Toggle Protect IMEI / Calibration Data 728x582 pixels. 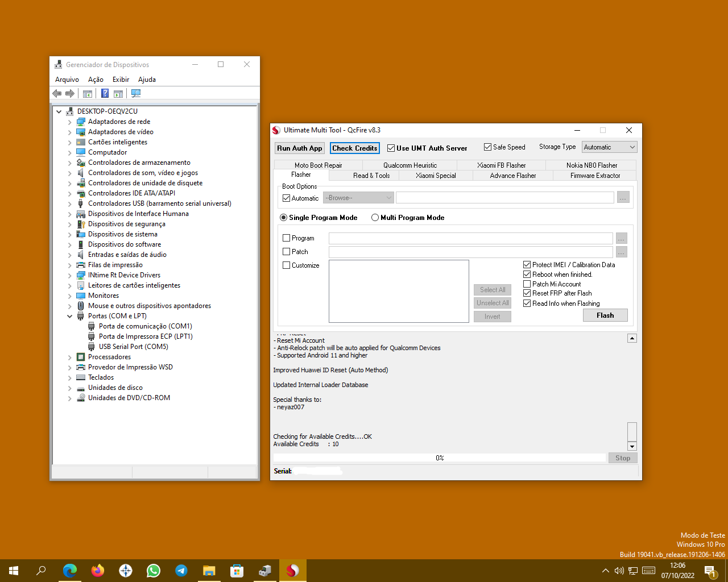(x=527, y=265)
